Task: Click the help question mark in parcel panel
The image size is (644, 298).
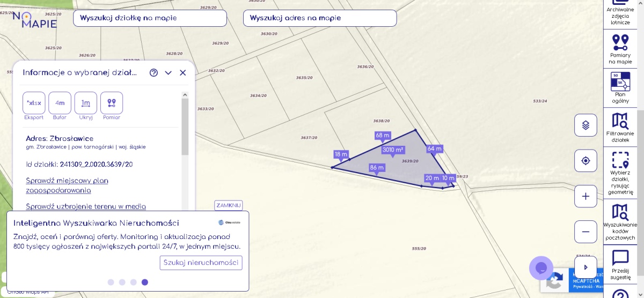Action: click(153, 73)
